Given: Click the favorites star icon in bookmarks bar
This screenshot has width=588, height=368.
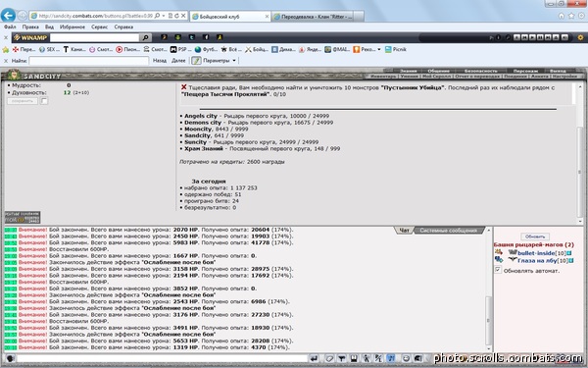Looking at the screenshot, I should [x=5, y=50].
